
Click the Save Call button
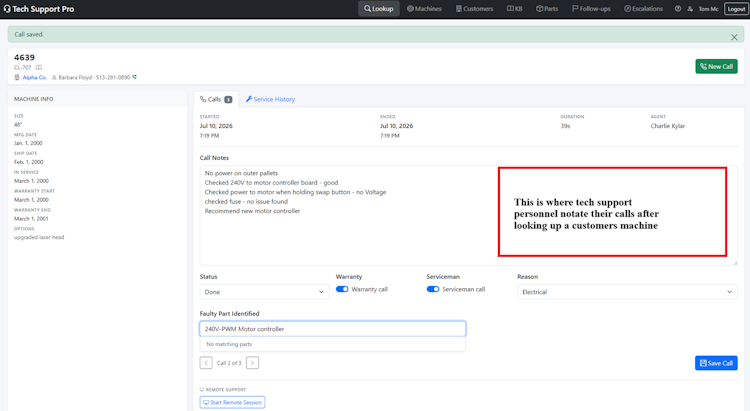pyautogui.click(x=716, y=363)
